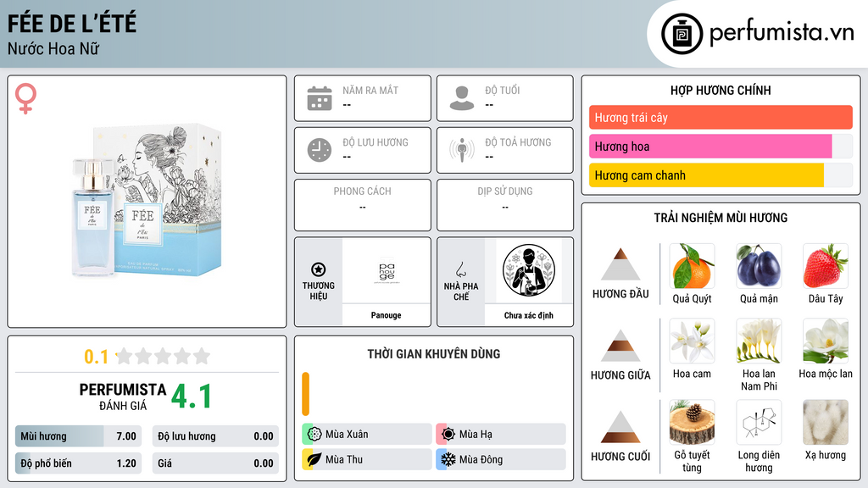Click the perfumista.vn bottle logo icon
868x488 pixels.
[x=682, y=34]
